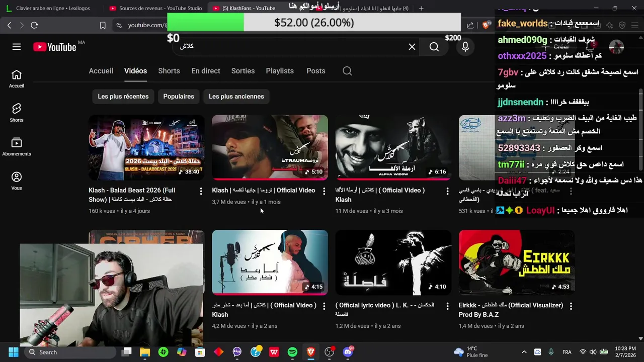Search within the channel using magnifier icon

[x=347, y=71]
